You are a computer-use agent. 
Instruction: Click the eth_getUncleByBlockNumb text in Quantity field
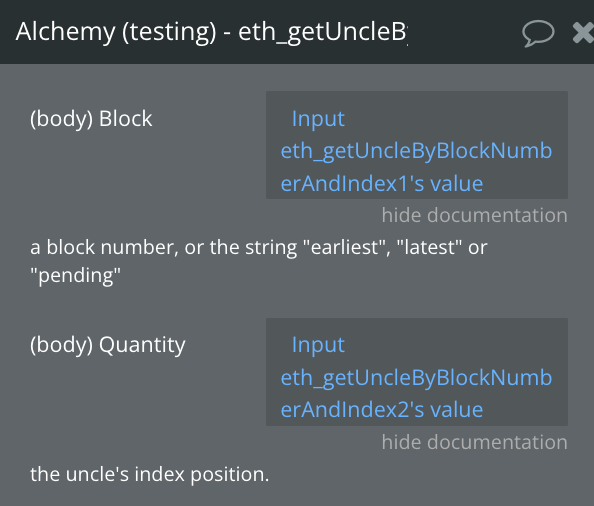click(x=416, y=378)
